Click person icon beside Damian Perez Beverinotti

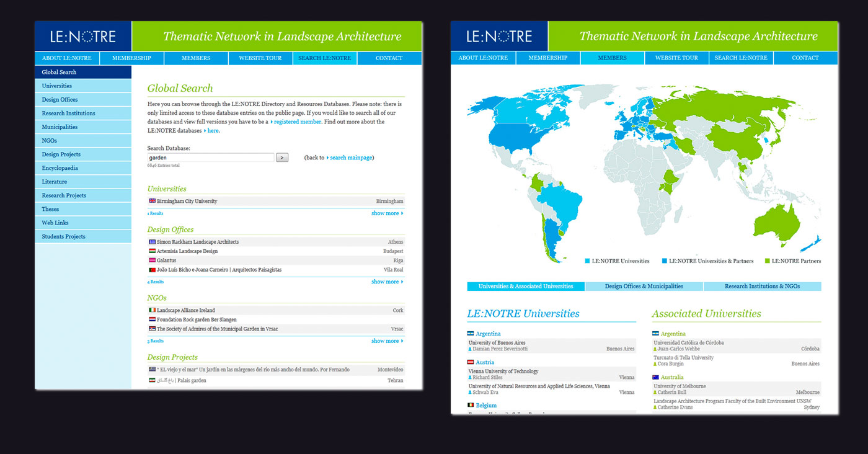[x=470, y=349]
